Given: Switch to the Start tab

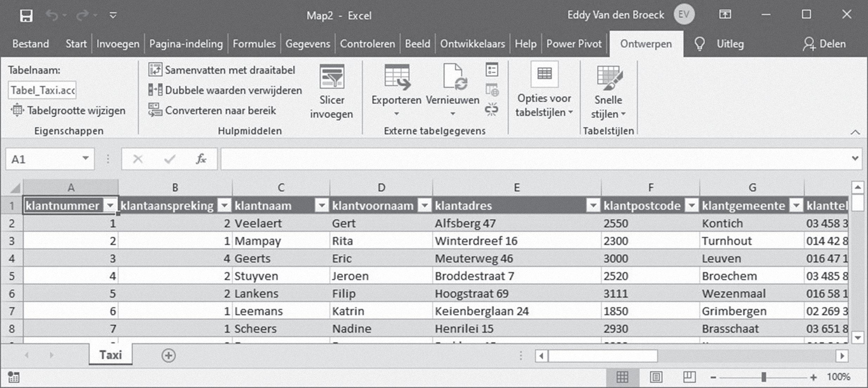Looking at the screenshot, I should coord(76,44).
